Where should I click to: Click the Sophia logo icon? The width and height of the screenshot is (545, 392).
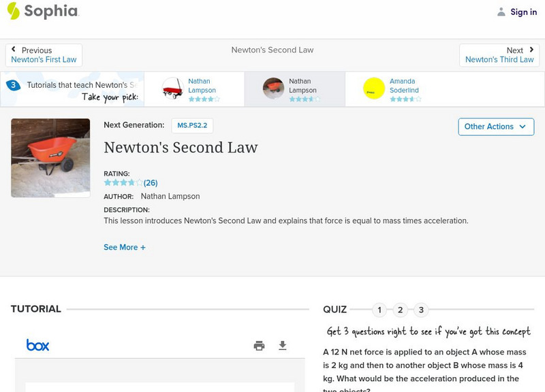click(x=14, y=11)
